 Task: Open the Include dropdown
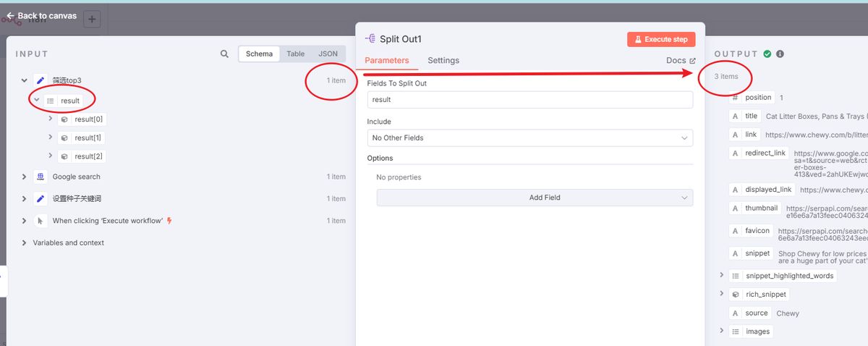click(x=529, y=138)
